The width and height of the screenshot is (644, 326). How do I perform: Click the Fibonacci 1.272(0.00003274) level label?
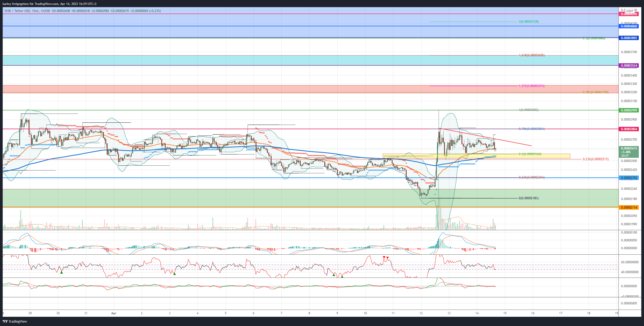(x=532, y=86)
